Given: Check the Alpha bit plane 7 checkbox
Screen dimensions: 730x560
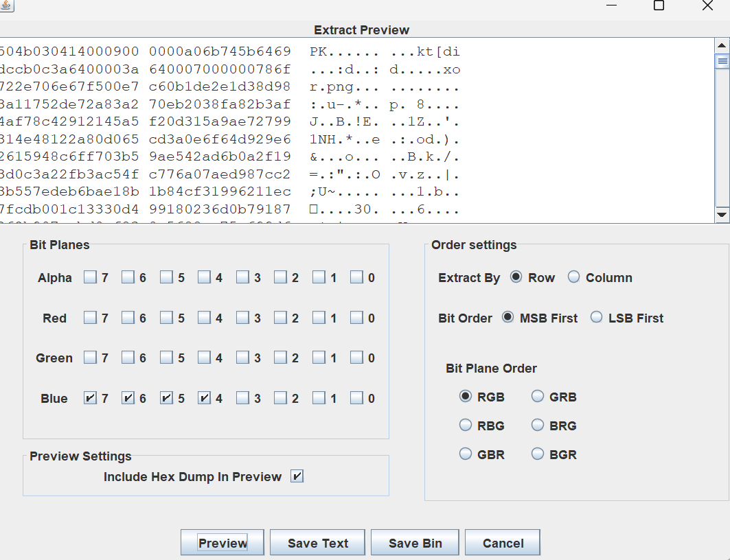Looking at the screenshot, I should coord(90,277).
